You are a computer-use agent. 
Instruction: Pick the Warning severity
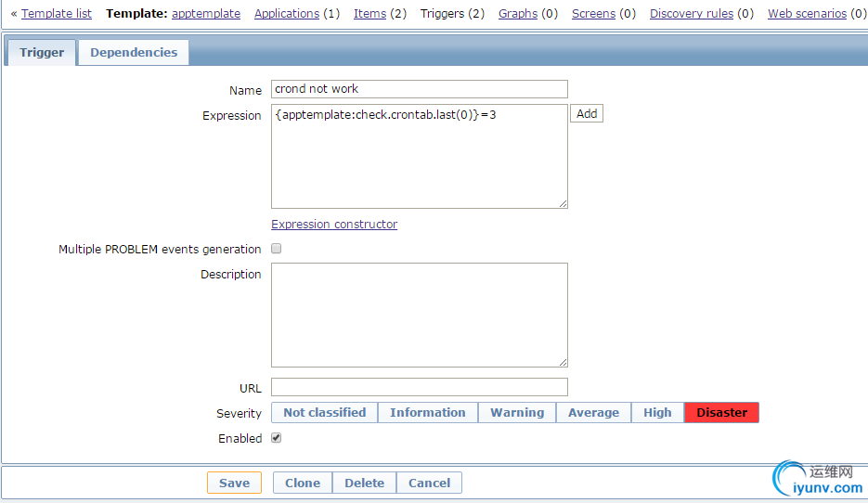517,413
